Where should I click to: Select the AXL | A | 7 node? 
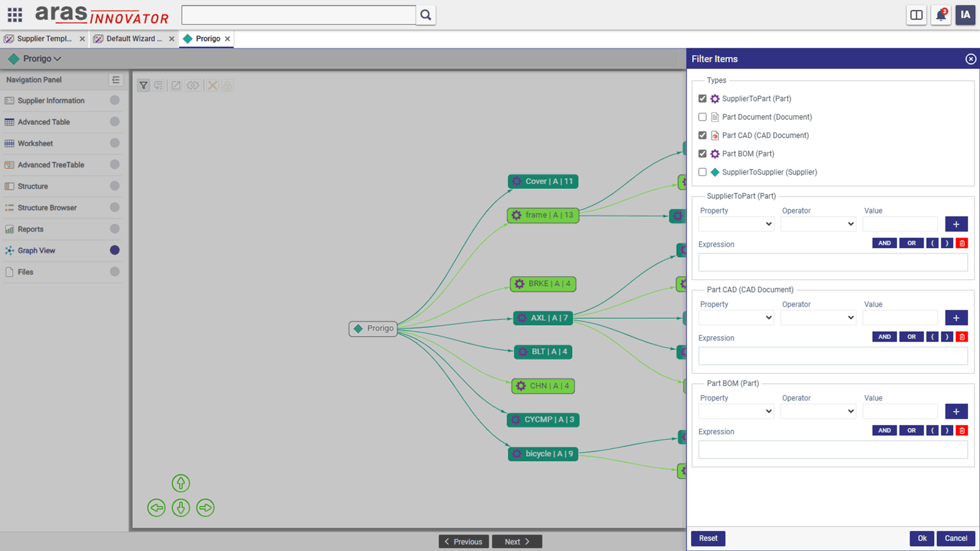click(543, 318)
